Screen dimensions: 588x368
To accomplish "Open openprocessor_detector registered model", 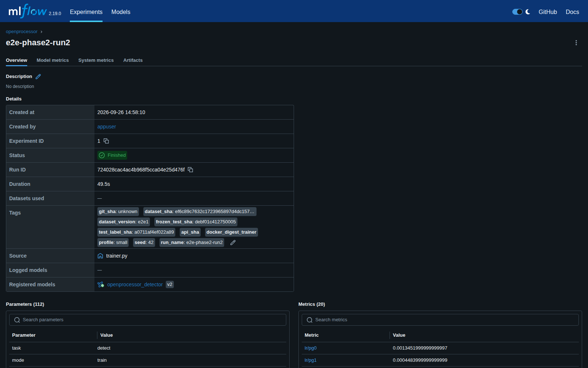I will pyautogui.click(x=135, y=284).
